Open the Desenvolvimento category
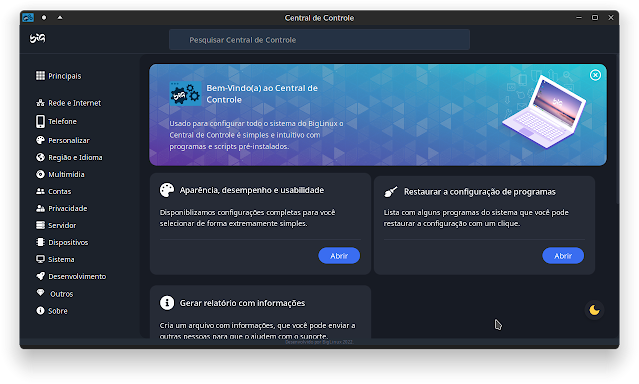This screenshot has height=384, width=639. coord(77,276)
